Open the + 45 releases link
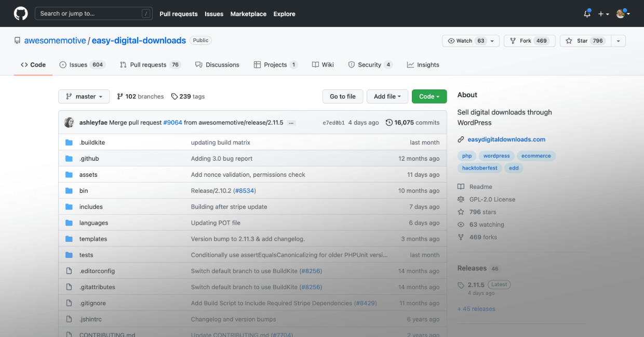Image resolution: width=644 pixels, height=337 pixels. coord(476,309)
